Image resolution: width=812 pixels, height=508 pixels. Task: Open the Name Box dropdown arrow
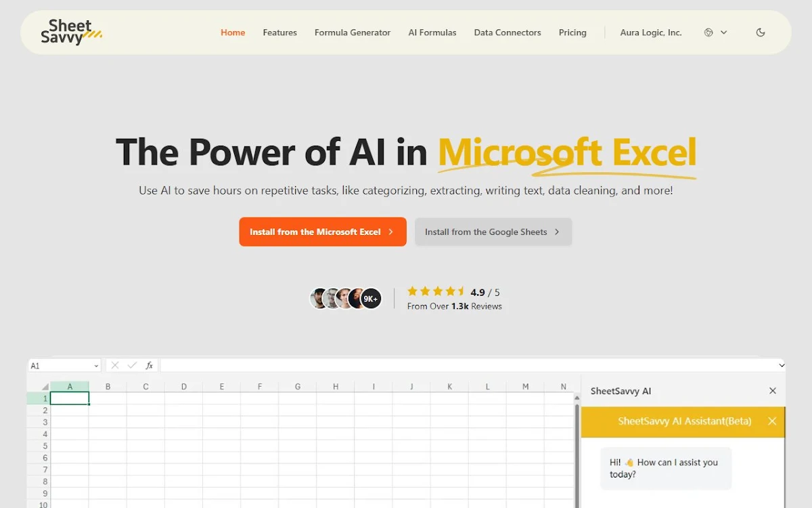click(96, 366)
